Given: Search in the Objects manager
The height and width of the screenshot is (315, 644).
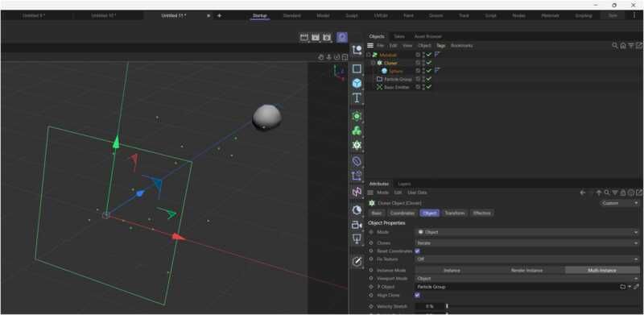Looking at the screenshot, I should 615,46.
